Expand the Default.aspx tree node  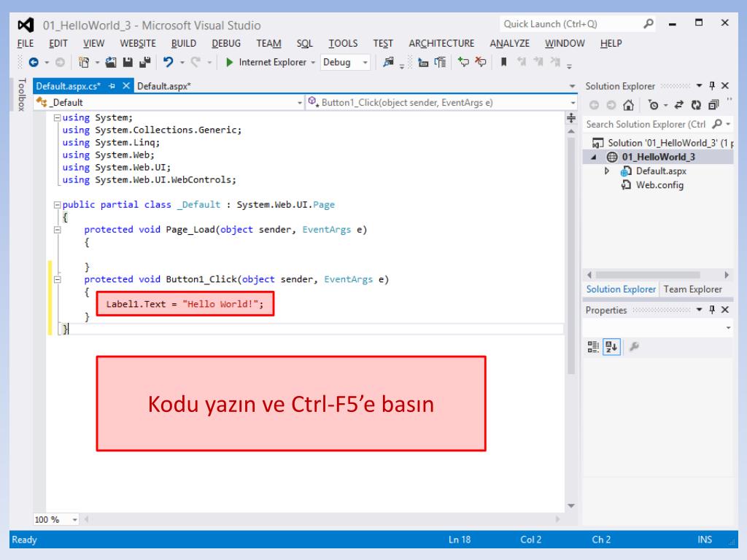(606, 171)
